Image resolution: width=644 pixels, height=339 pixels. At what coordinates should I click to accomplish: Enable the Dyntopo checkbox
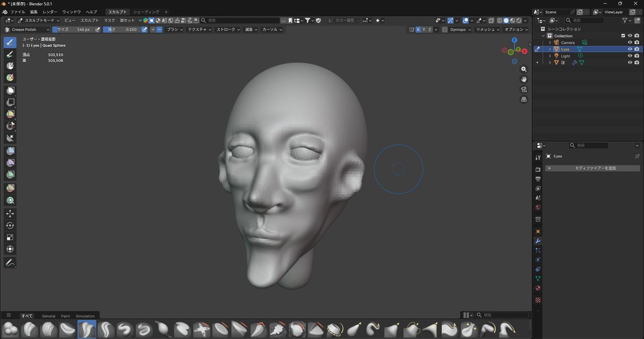click(444, 30)
